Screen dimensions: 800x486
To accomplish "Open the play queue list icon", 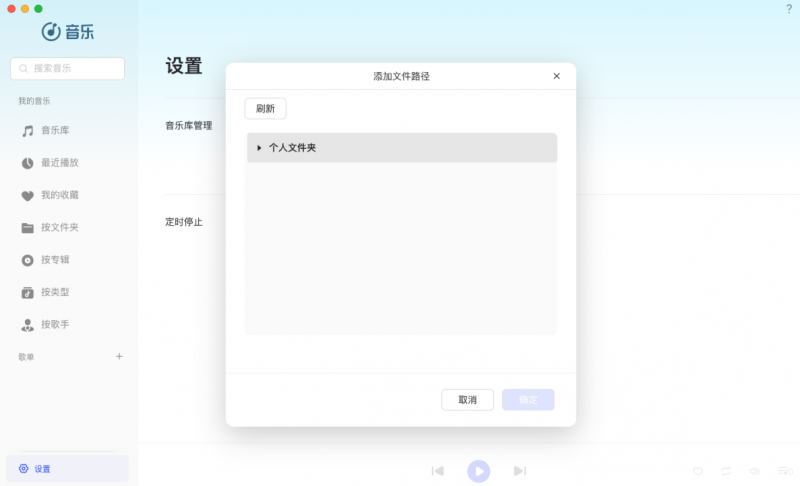I will 785,471.
